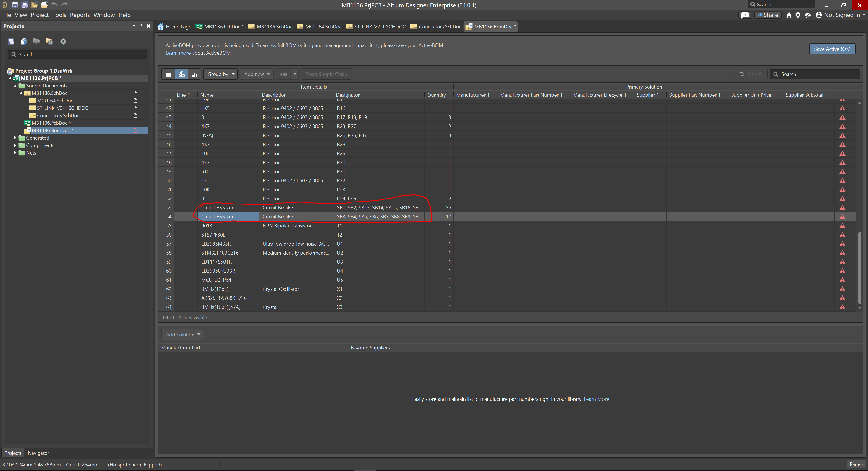This screenshot has height=471, width=868.
Task: Open the Projects panel options arrow
Action: [x=134, y=26]
